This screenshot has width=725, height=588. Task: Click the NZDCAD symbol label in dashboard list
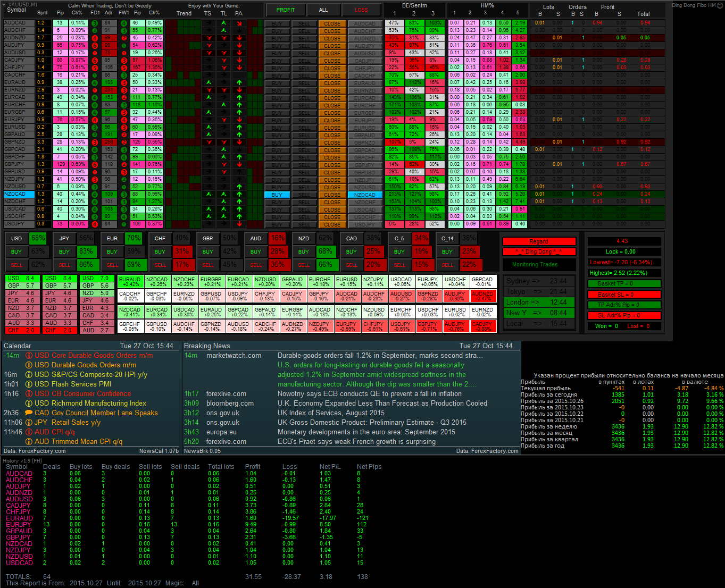pos(19,195)
